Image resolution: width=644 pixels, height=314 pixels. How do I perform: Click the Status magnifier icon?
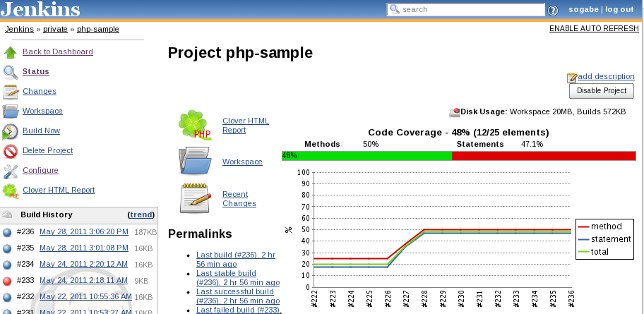pos(11,72)
